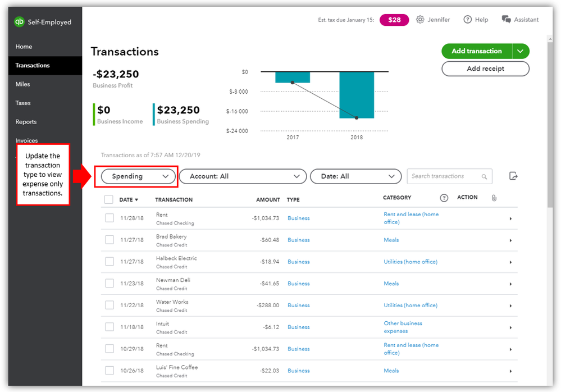Viewport: 561px width, 392px height.
Task: Expand the Account: All dropdown
Action: [x=243, y=176]
